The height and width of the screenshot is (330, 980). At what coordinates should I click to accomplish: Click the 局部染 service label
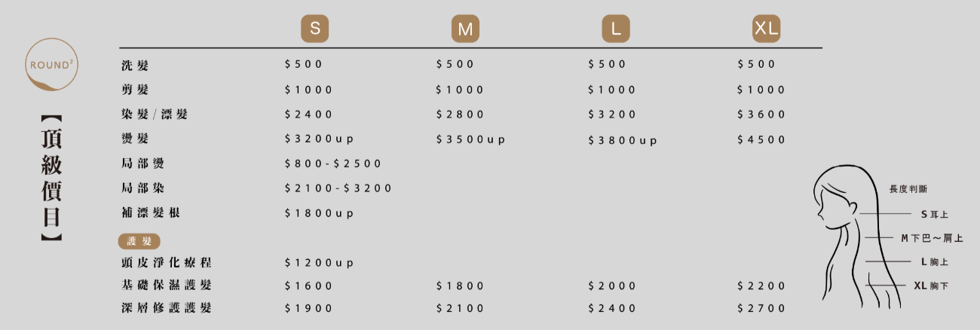(142, 188)
